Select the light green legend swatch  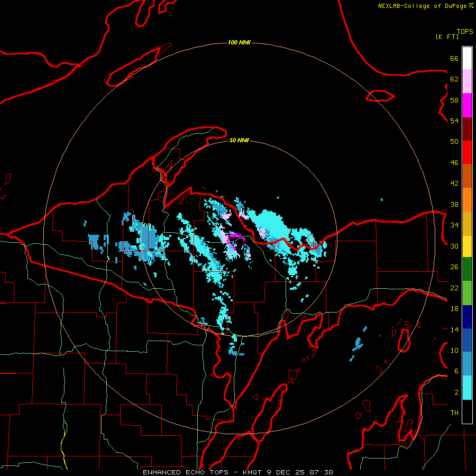(x=467, y=293)
